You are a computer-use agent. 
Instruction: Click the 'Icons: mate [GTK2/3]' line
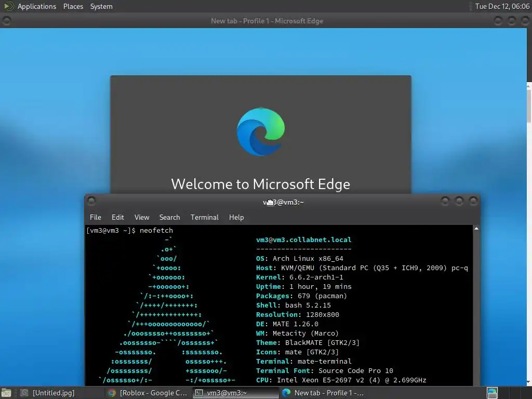(x=297, y=352)
